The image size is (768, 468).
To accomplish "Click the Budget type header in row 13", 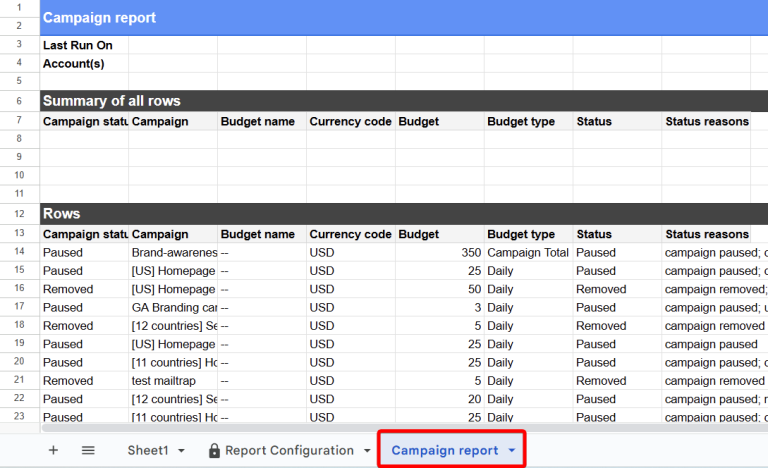I will pos(528,234).
